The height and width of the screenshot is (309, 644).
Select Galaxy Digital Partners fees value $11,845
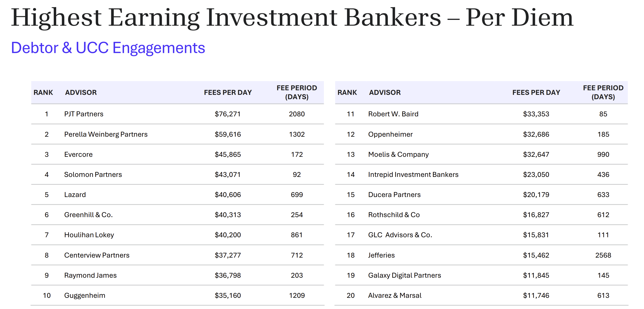[536, 275]
